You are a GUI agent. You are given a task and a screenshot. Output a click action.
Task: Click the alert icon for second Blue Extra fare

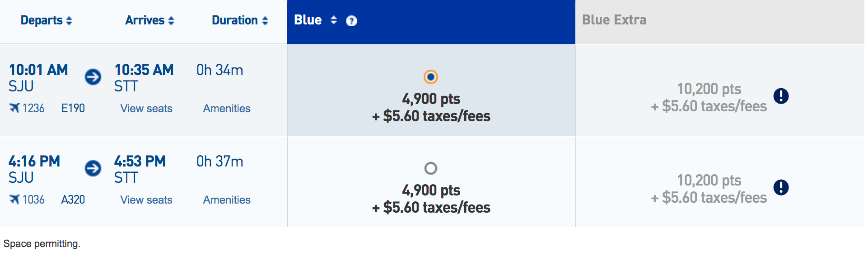[x=781, y=187]
